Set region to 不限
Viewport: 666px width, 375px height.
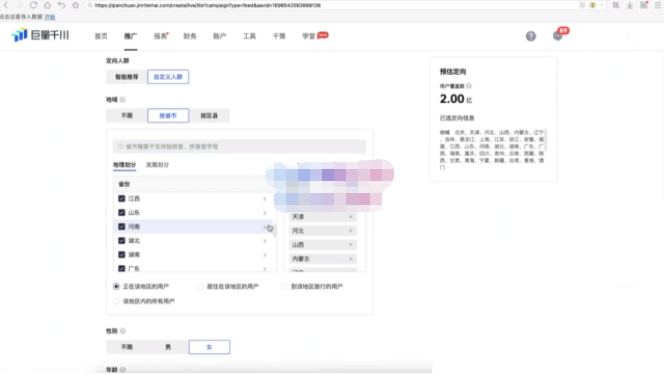tap(127, 116)
